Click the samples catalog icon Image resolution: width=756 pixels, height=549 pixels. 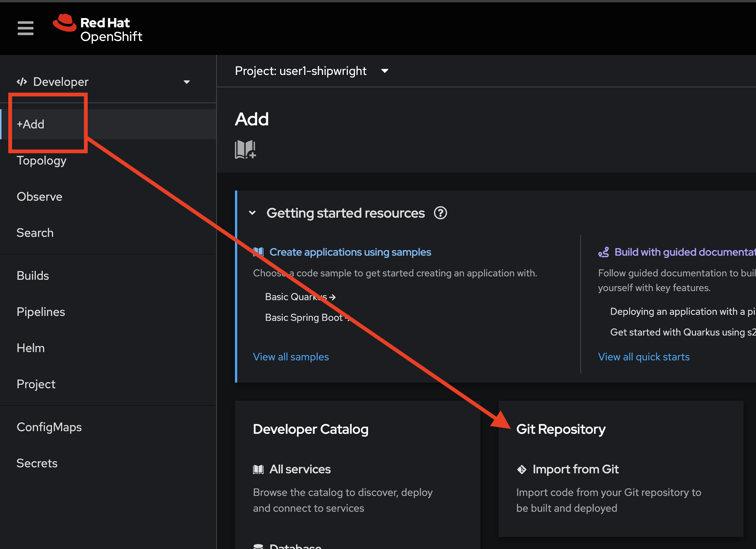pyautogui.click(x=258, y=252)
